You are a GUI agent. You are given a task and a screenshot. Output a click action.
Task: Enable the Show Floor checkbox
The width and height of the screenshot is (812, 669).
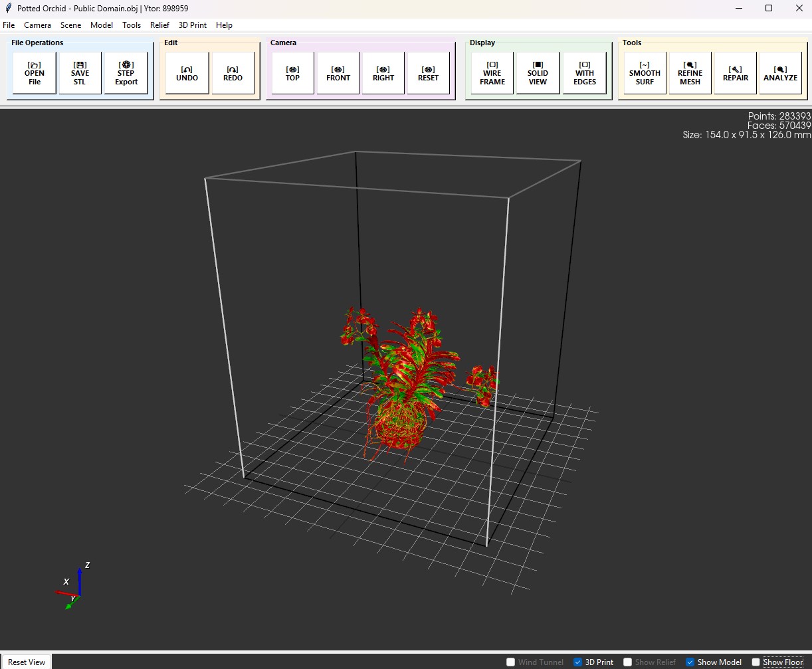756,662
